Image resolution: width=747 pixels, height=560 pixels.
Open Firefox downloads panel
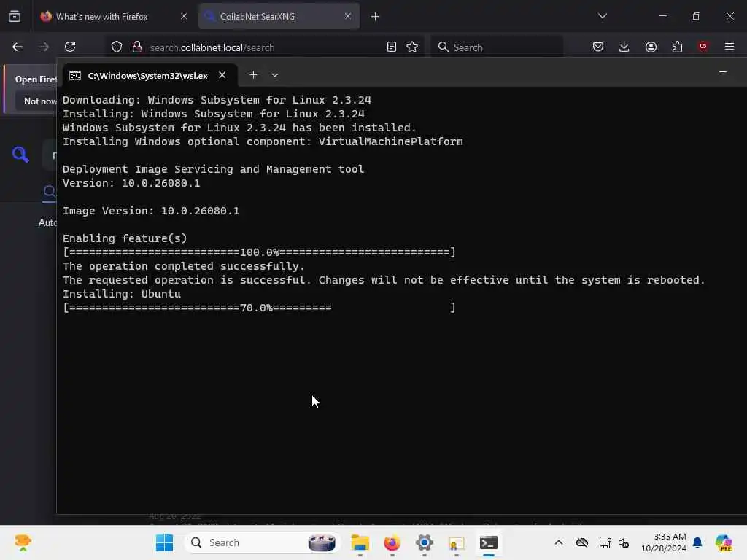624,47
